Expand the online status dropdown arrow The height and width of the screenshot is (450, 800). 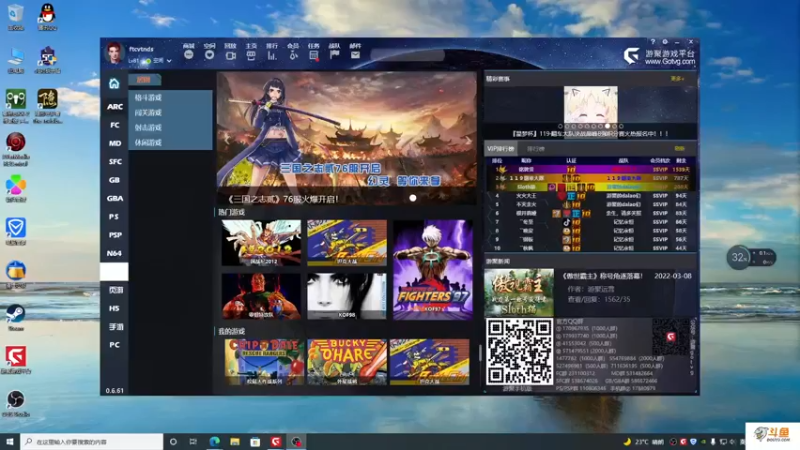click(169, 61)
